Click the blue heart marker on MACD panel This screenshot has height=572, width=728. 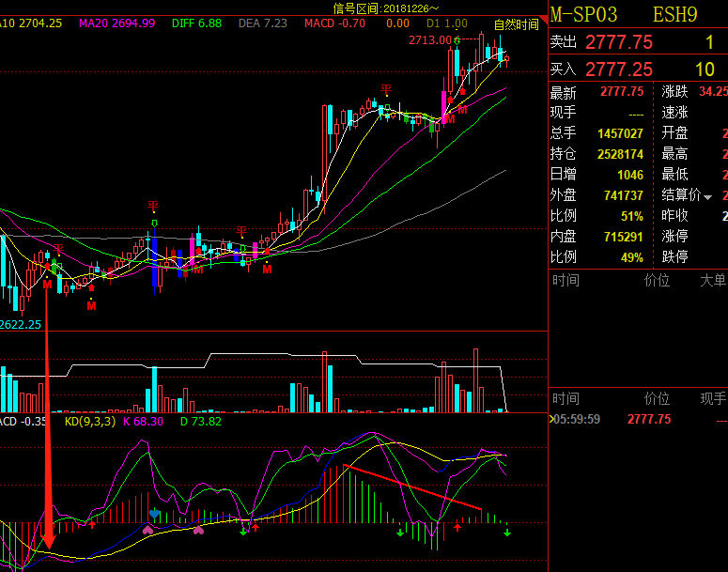coord(153,514)
